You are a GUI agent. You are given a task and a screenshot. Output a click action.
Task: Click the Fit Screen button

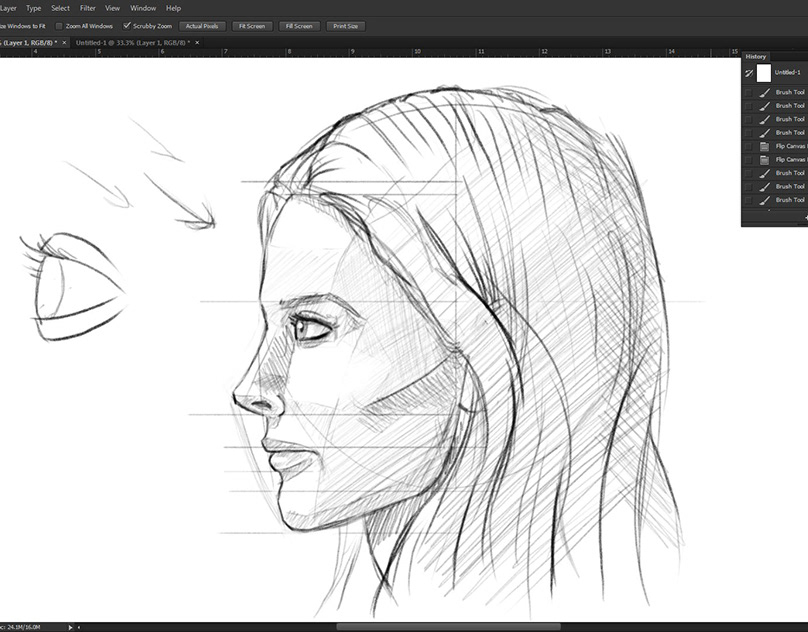coord(252,26)
